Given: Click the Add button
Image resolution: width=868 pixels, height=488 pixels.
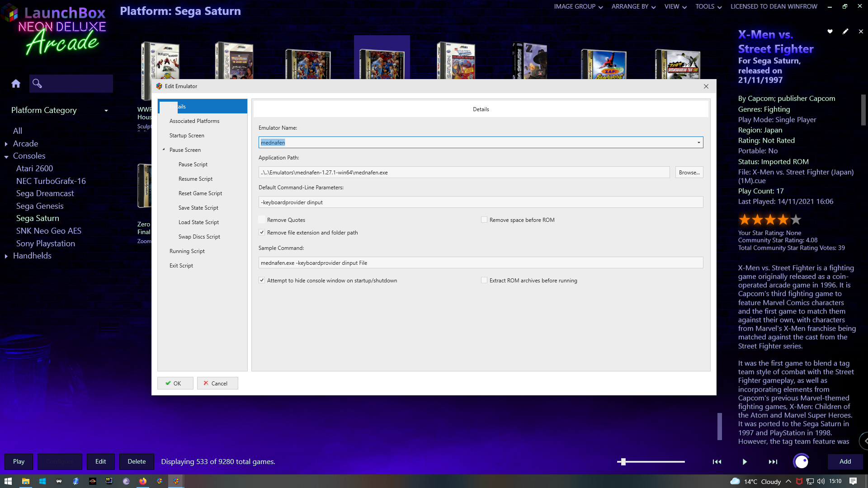Looking at the screenshot, I should 845,461.
